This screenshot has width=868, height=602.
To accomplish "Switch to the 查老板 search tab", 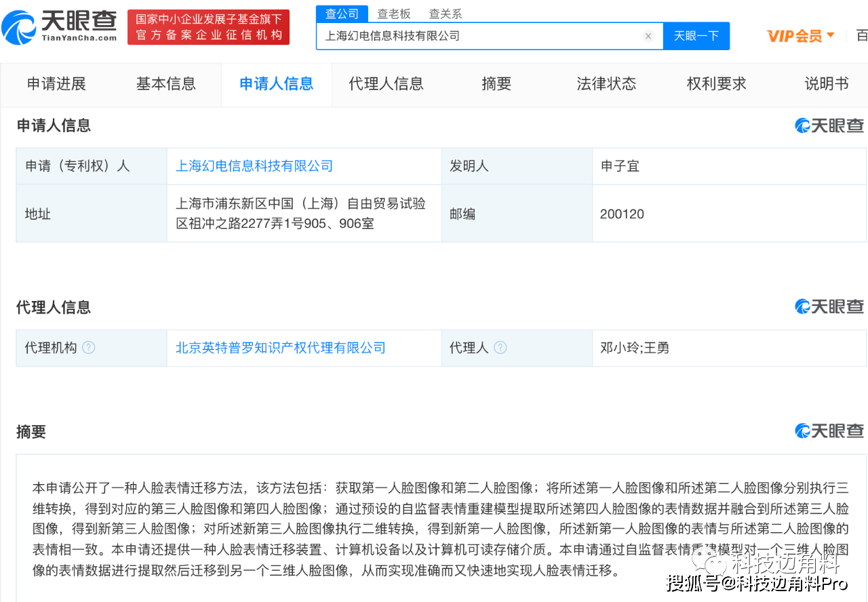I will (394, 14).
